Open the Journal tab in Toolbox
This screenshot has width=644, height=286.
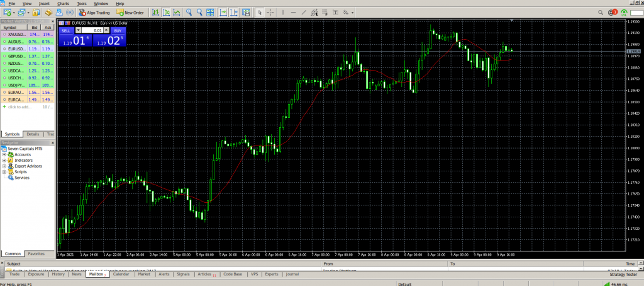click(x=292, y=274)
